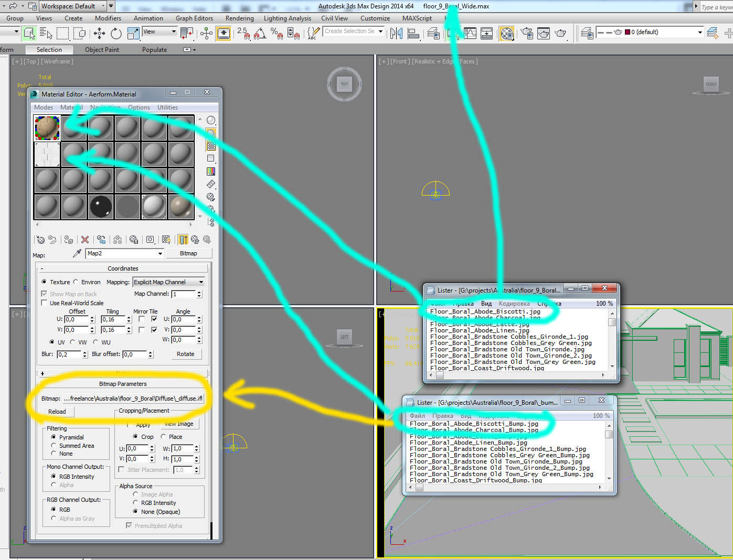Switch to the Populate tab

[x=154, y=50]
